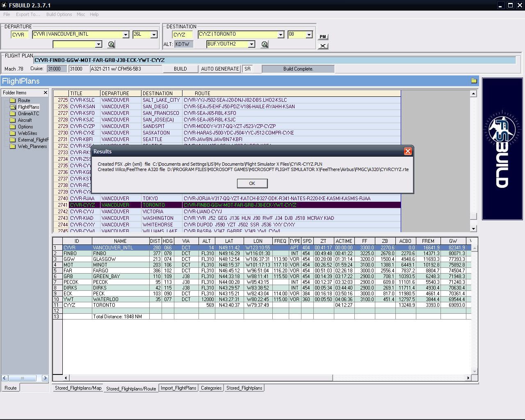Click the flight plan list scroll-up arrow
This screenshot has width=525, height=420.
coord(473,94)
